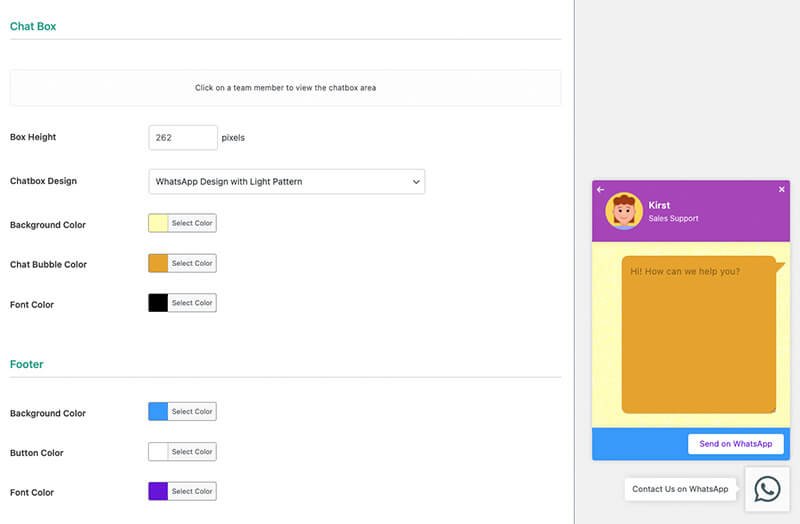Click the Chatbox Design label
800x524 pixels.
[x=43, y=181]
